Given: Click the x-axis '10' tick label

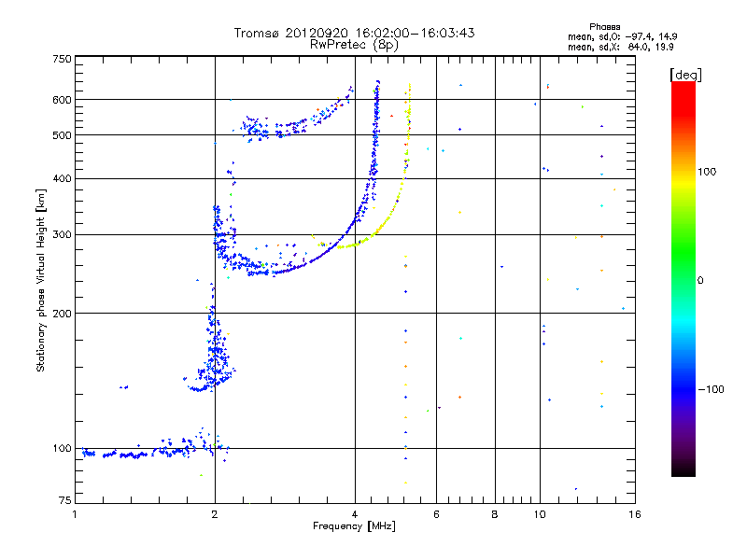Looking at the screenshot, I should (540, 514).
